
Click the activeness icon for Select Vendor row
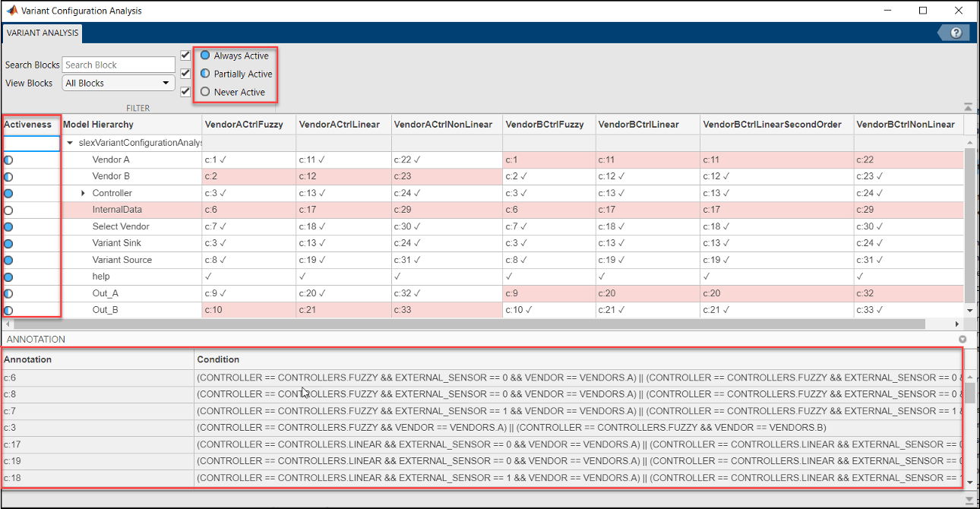click(8, 226)
